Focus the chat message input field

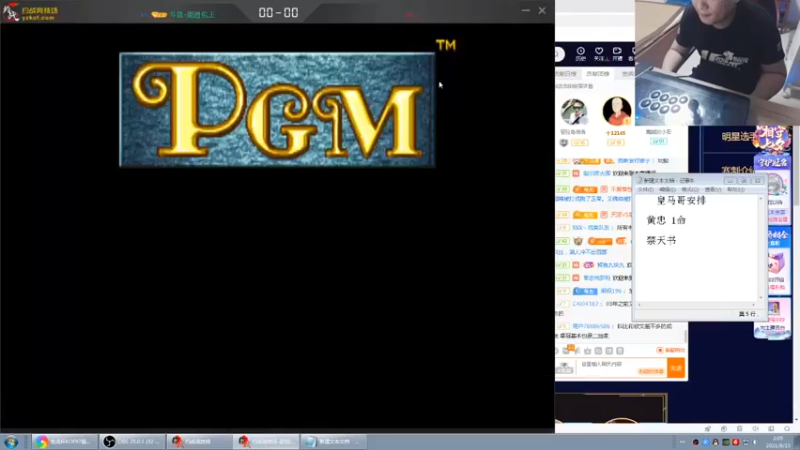pyautogui.click(x=621, y=367)
